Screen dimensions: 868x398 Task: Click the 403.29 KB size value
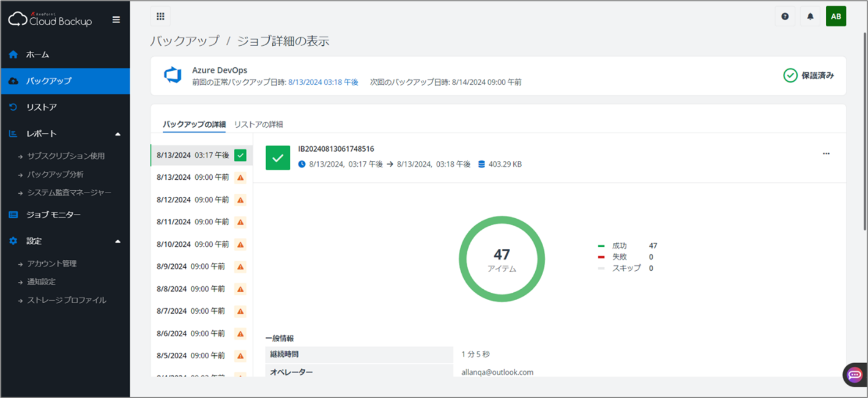505,164
